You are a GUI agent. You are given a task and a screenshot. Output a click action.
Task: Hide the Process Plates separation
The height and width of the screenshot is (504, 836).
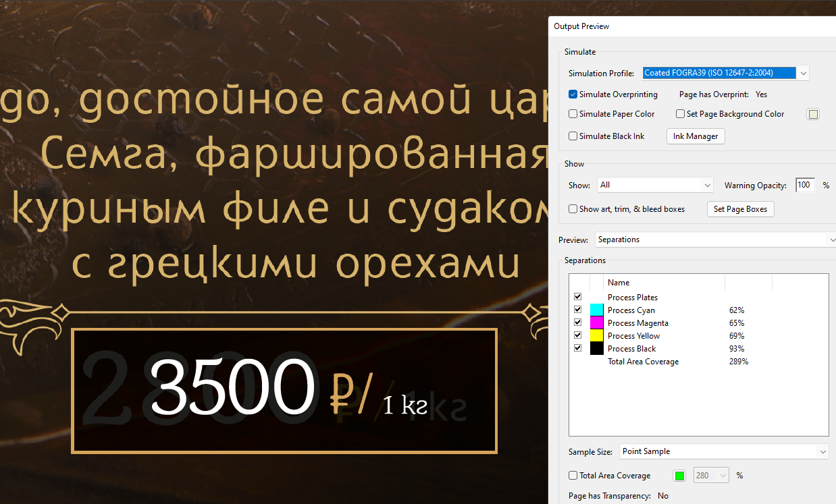(x=577, y=296)
